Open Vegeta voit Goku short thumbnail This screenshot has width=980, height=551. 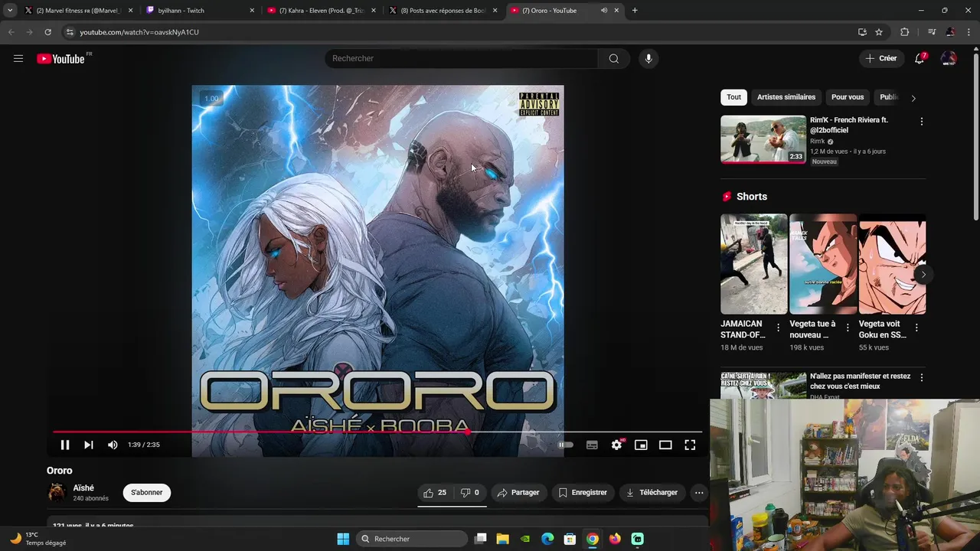point(893,264)
